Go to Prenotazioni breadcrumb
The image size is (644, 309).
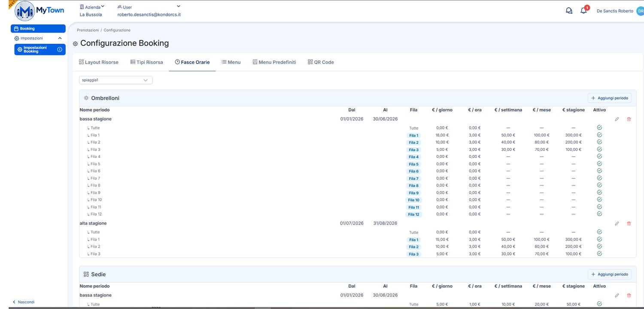(x=88, y=30)
